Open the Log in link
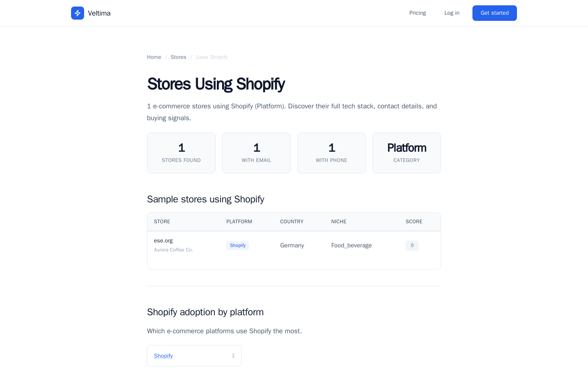The width and height of the screenshot is (588, 368). pos(452,13)
